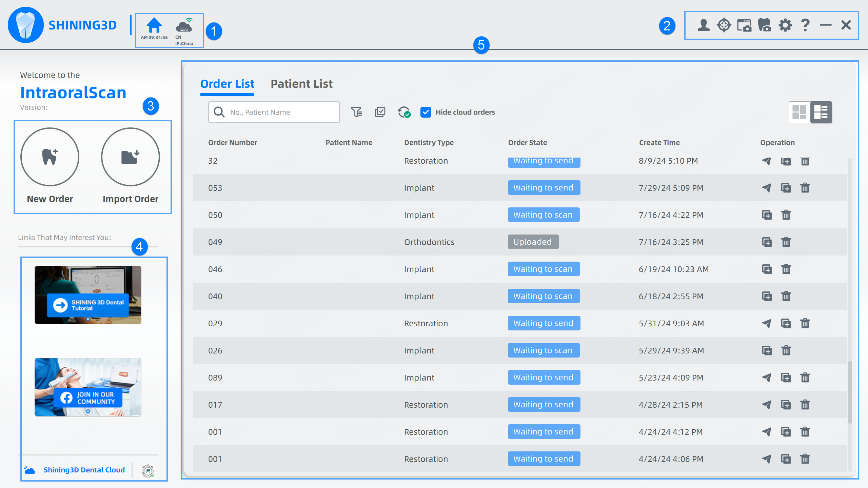Click the help question mark icon
The image size is (868, 488).
coord(805,25)
